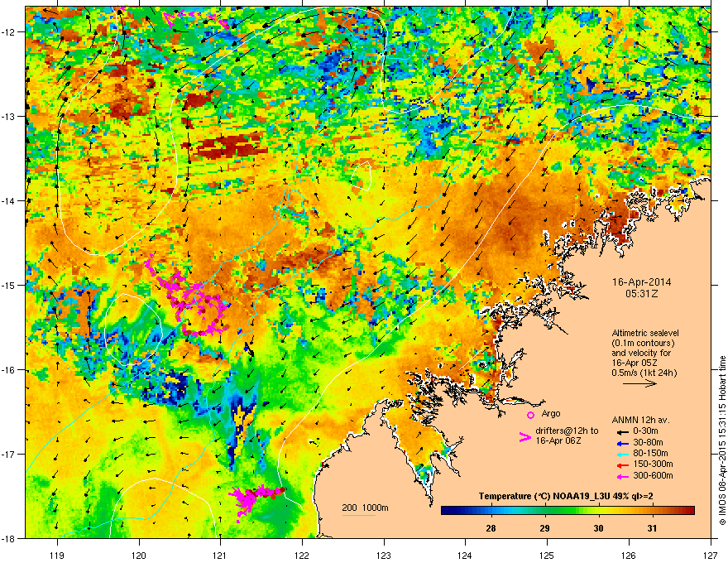Select the magenta 300-600m arrow symbol
This screenshot has width=728, height=563.
(621, 476)
